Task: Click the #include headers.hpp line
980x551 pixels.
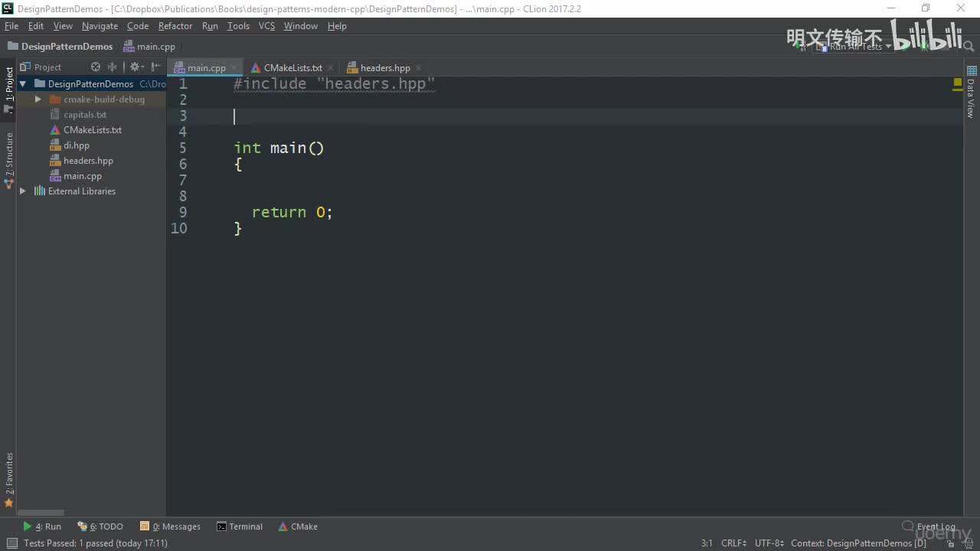Action: click(x=334, y=84)
